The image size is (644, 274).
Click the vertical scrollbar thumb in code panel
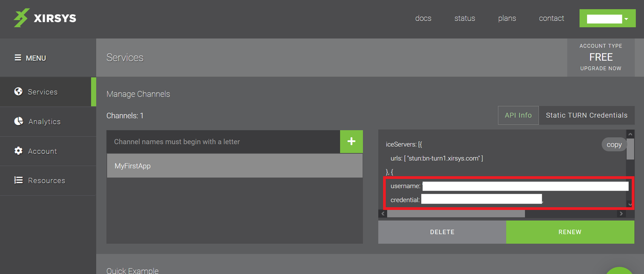pyautogui.click(x=630, y=149)
